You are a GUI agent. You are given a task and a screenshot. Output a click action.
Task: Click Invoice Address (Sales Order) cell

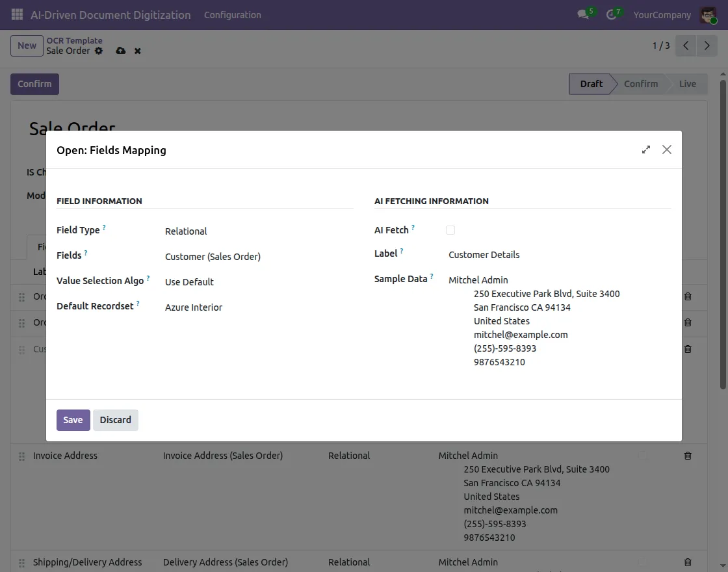tap(223, 456)
